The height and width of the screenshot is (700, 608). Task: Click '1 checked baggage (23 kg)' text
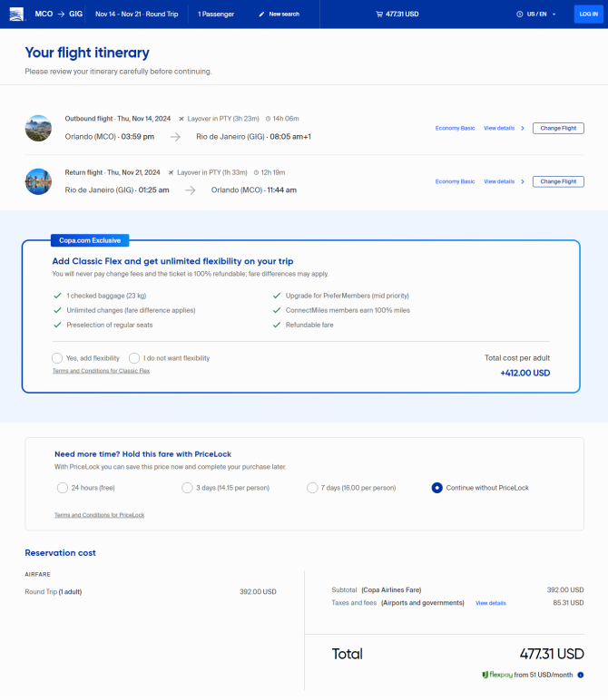pos(106,296)
